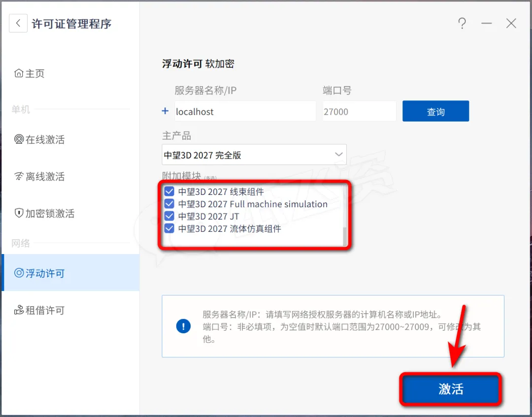Click the 主页 home icon
Image resolution: width=532 pixels, height=417 pixels.
[19, 73]
